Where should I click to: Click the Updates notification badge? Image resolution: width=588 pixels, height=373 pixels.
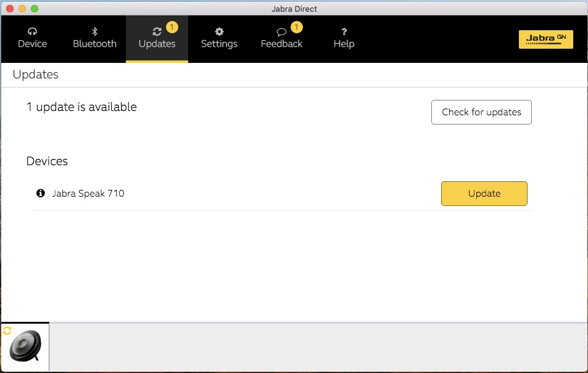172,27
